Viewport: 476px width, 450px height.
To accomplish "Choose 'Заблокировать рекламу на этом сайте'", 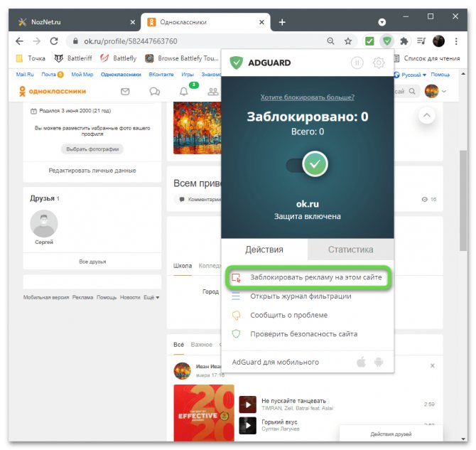I will click(308, 277).
